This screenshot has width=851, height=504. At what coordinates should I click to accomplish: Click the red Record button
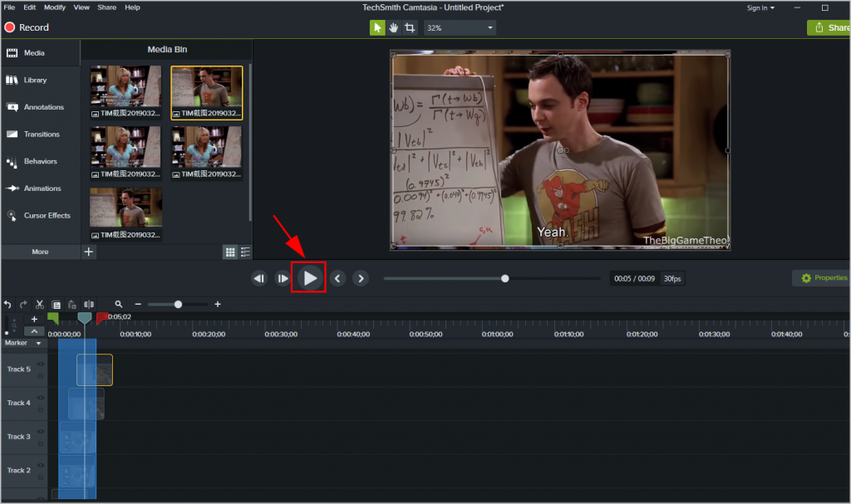click(27, 27)
